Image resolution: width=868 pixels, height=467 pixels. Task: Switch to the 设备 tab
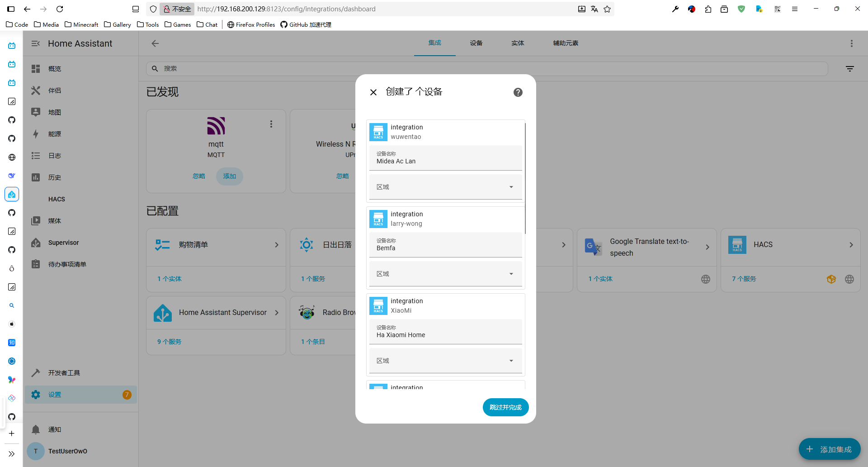[476, 43]
